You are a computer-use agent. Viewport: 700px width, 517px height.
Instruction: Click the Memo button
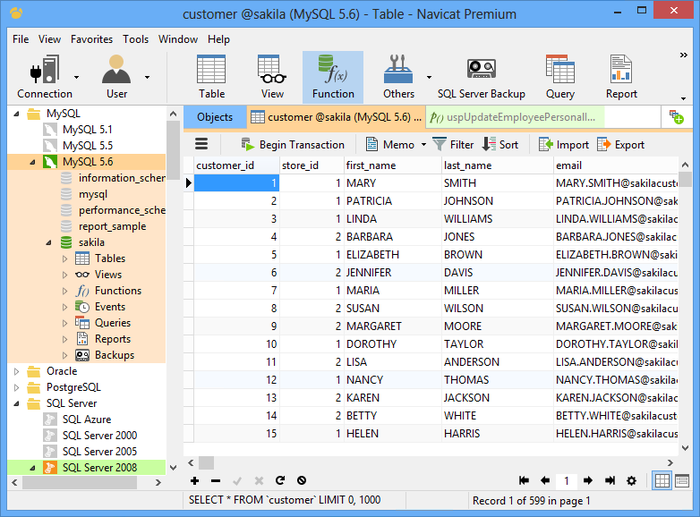click(390, 145)
